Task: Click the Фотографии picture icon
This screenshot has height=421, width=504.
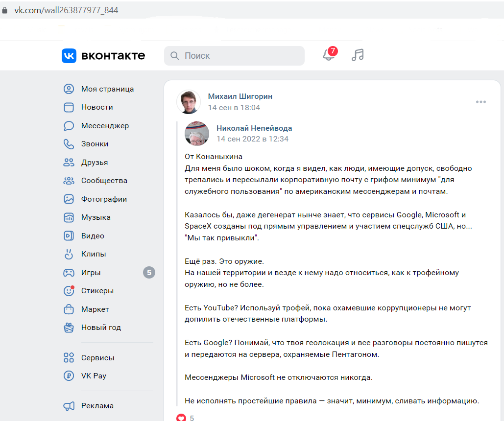Action: tap(69, 199)
